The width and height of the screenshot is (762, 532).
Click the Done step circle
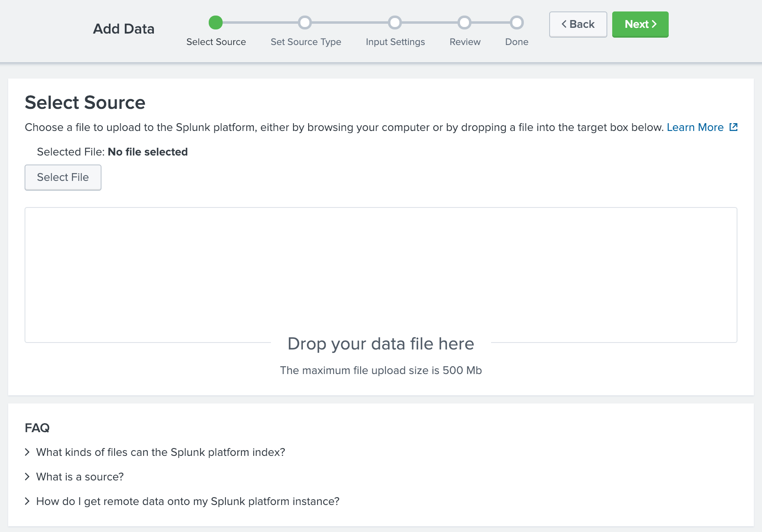(516, 23)
